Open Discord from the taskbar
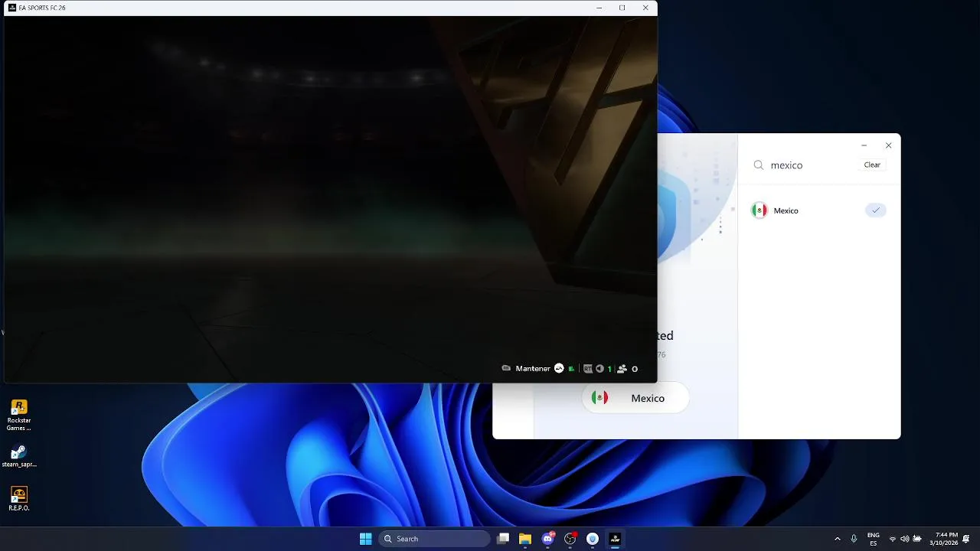980x551 pixels. click(547, 539)
